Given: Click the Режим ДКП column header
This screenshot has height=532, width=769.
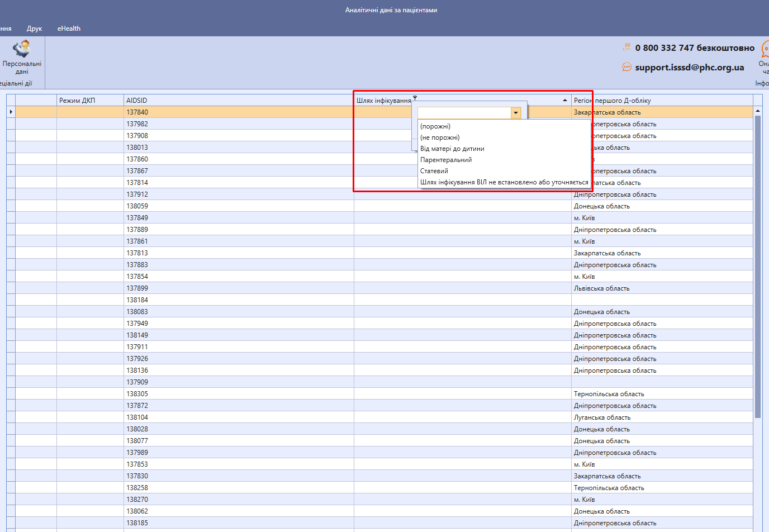Looking at the screenshot, I should pos(90,100).
